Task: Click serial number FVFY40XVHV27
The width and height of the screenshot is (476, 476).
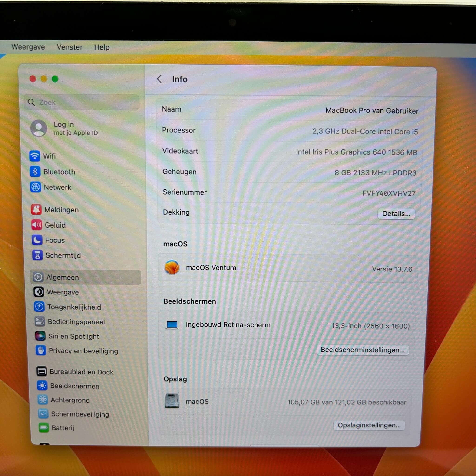Action: (x=389, y=193)
